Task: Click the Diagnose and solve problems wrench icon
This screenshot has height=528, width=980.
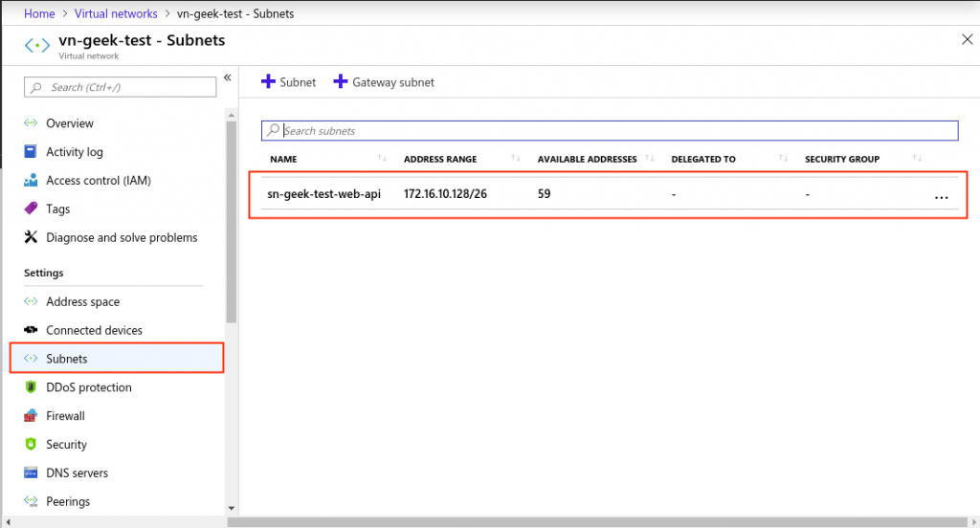Action: point(31,237)
